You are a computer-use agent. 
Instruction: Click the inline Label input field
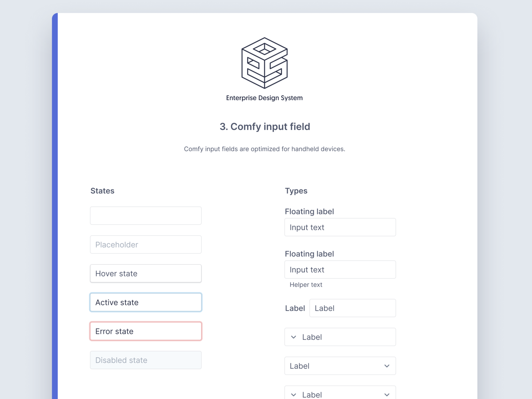(352, 308)
